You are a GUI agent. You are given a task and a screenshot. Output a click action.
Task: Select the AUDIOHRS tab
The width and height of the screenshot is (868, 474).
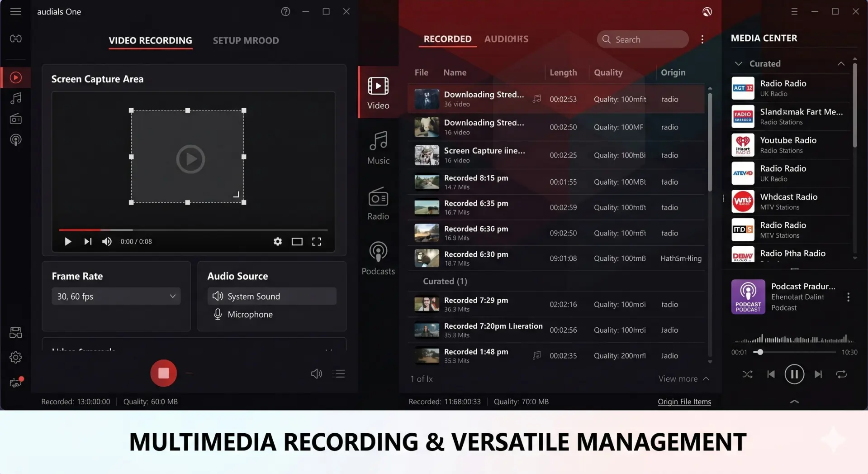[x=506, y=39]
